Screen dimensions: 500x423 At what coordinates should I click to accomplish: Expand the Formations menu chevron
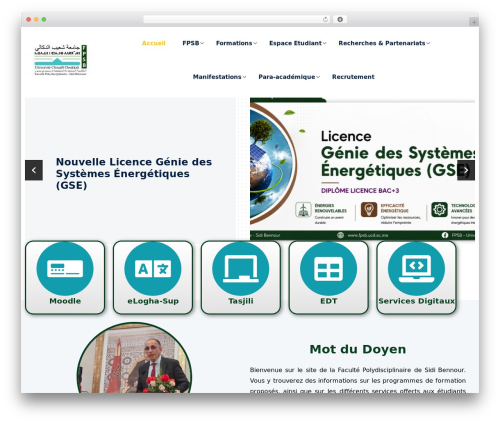[x=255, y=43]
